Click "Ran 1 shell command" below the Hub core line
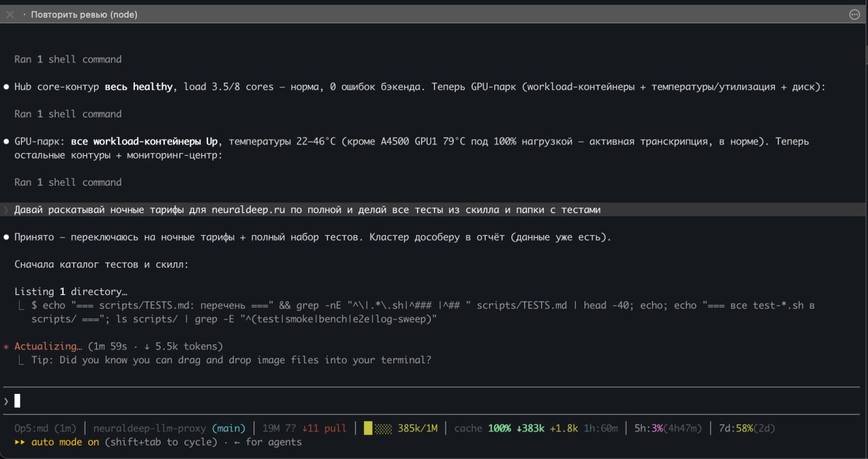Screen dimensions: 868x459 coord(68,114)
